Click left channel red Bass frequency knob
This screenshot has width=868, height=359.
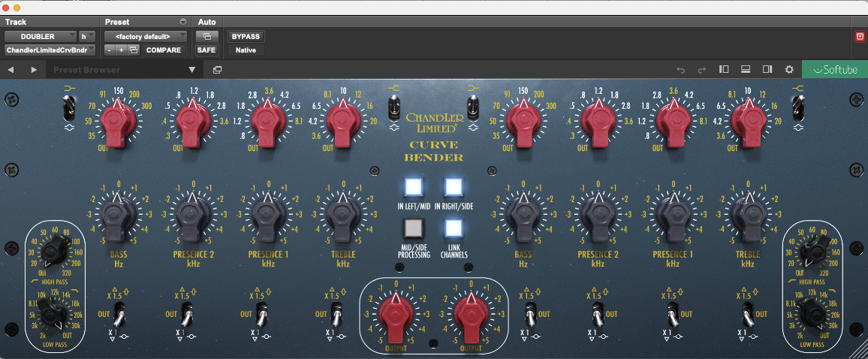[117, 122]
